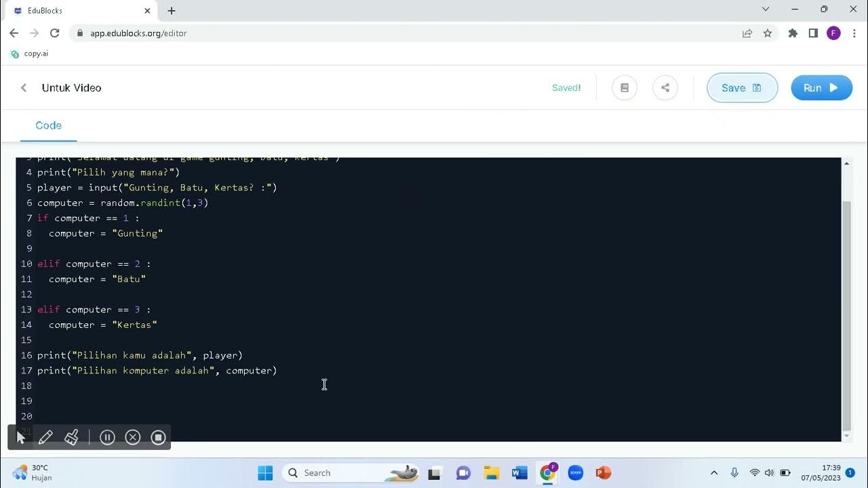Click code line 'player = input(...)'

click(x=157, y=188)
